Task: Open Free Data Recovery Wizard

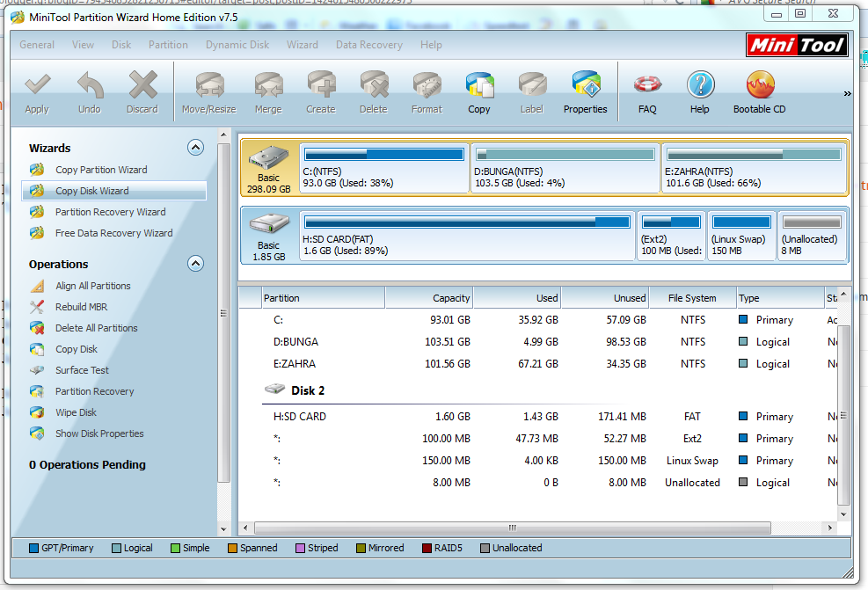Action: [x=114, y=233]
